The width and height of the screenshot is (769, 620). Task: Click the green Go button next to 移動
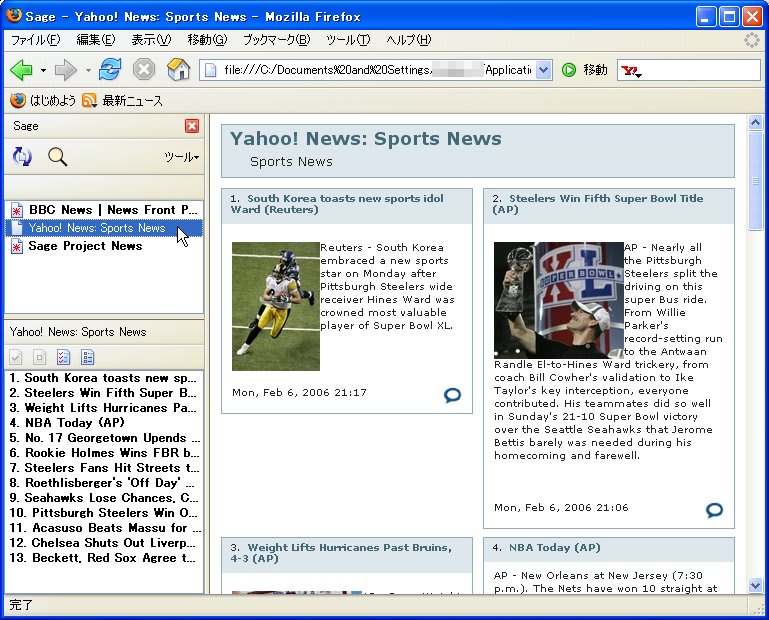pyautogui.click(x=568, y=70)
